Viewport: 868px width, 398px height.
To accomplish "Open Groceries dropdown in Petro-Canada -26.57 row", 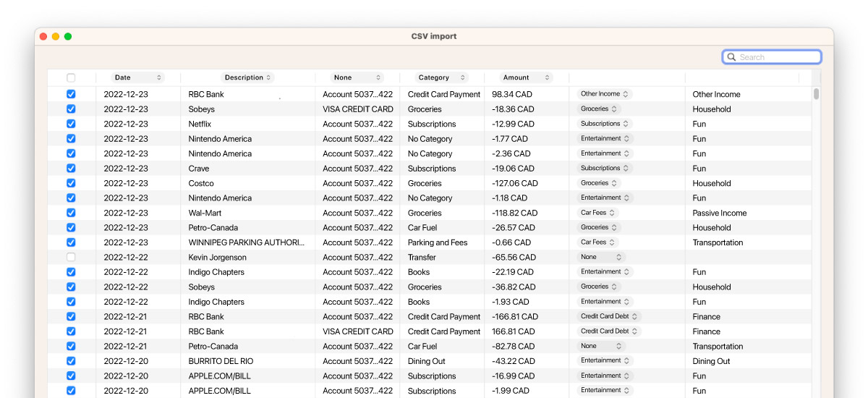I will (x=599, y=227).
